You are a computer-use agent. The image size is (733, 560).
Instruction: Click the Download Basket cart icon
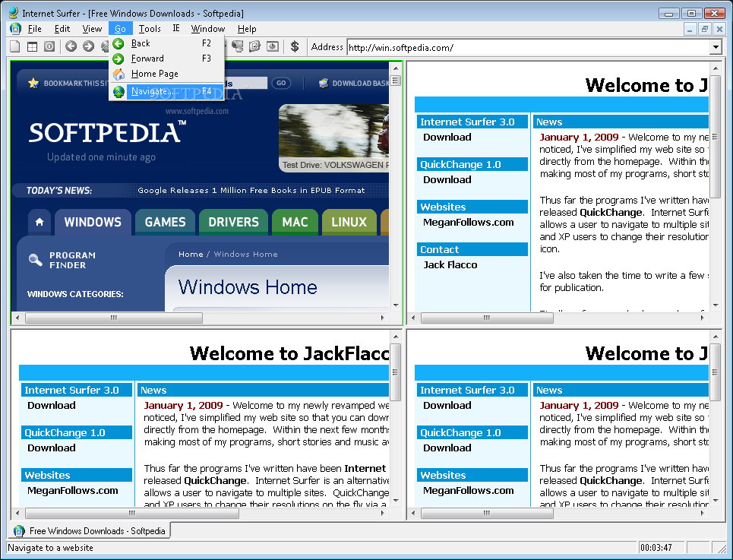pos(324,84)
